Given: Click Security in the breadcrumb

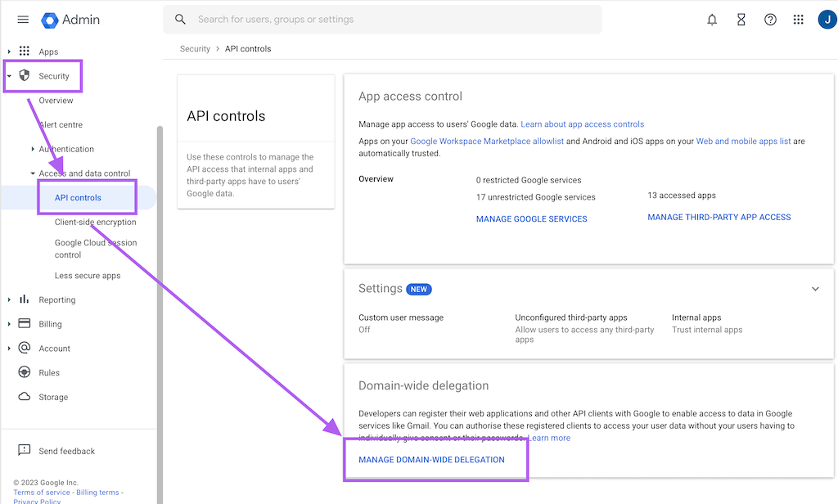Looking at the screenshot, I should (195, 48).
